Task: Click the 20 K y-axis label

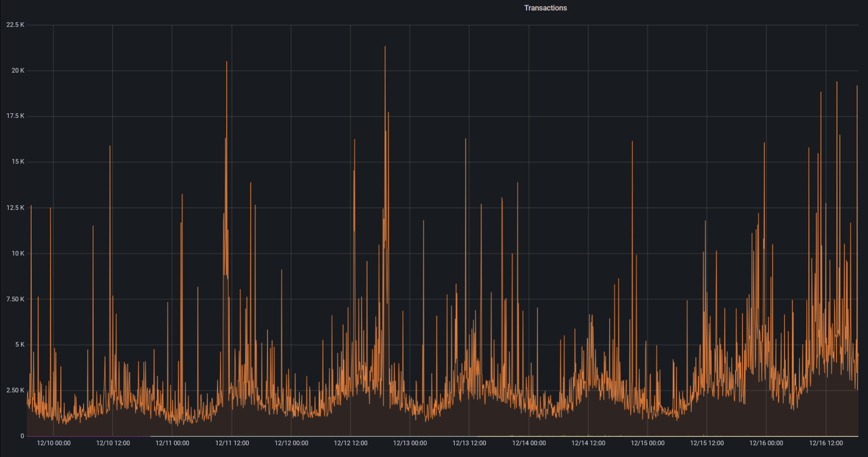Action: pos(18,70)
